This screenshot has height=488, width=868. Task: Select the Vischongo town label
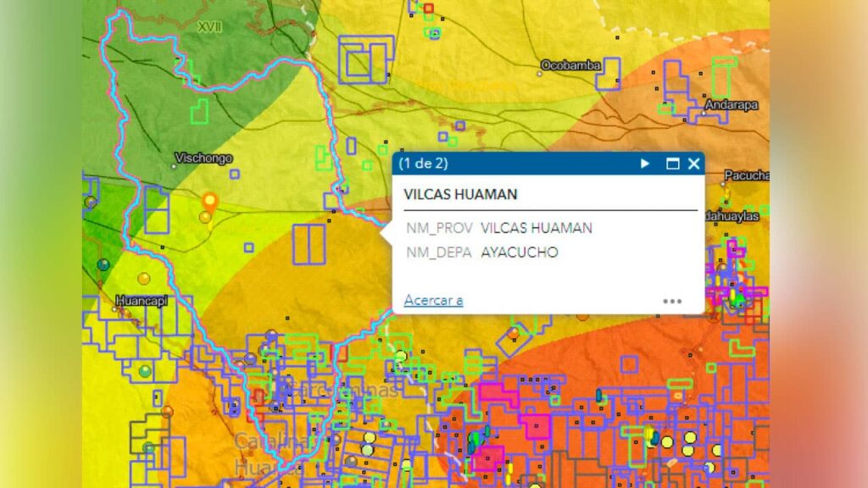click(202, 158)
